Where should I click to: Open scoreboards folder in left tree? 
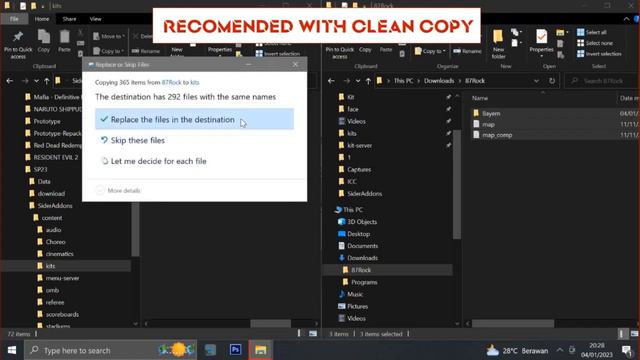pos(62,314)
